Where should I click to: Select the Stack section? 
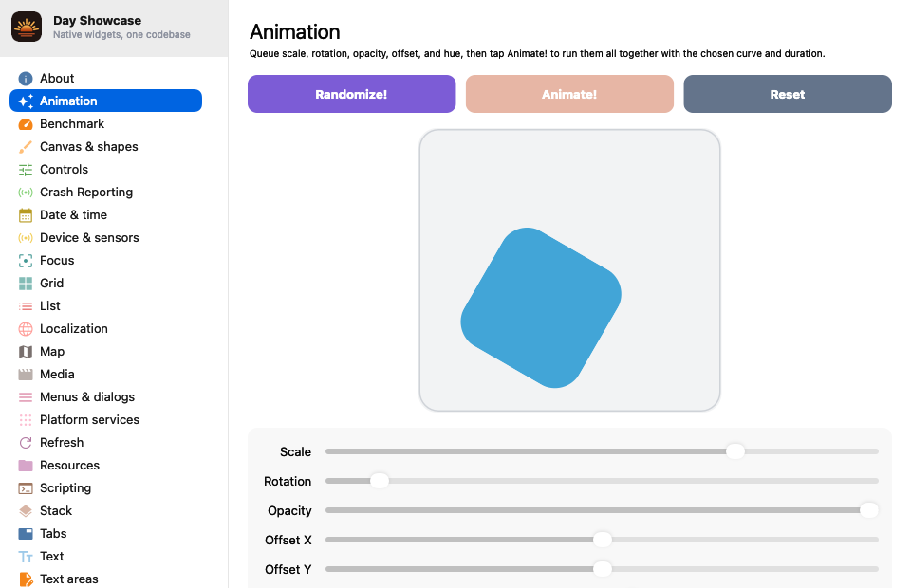click(105, 511)
